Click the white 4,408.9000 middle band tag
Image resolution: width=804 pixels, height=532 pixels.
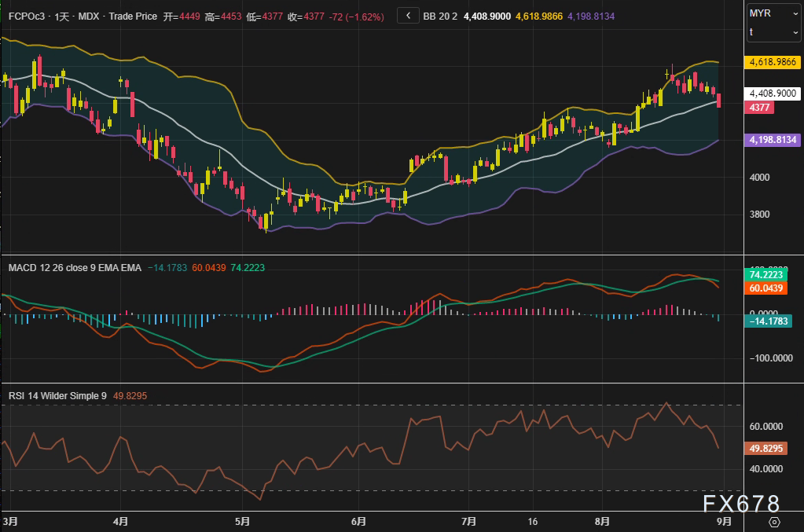point(773,93)
